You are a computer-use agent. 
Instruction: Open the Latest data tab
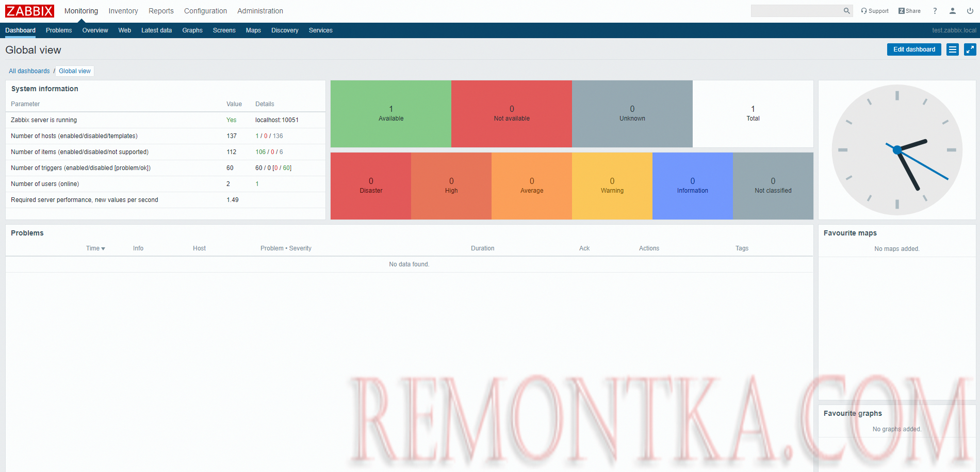(157, 30)
